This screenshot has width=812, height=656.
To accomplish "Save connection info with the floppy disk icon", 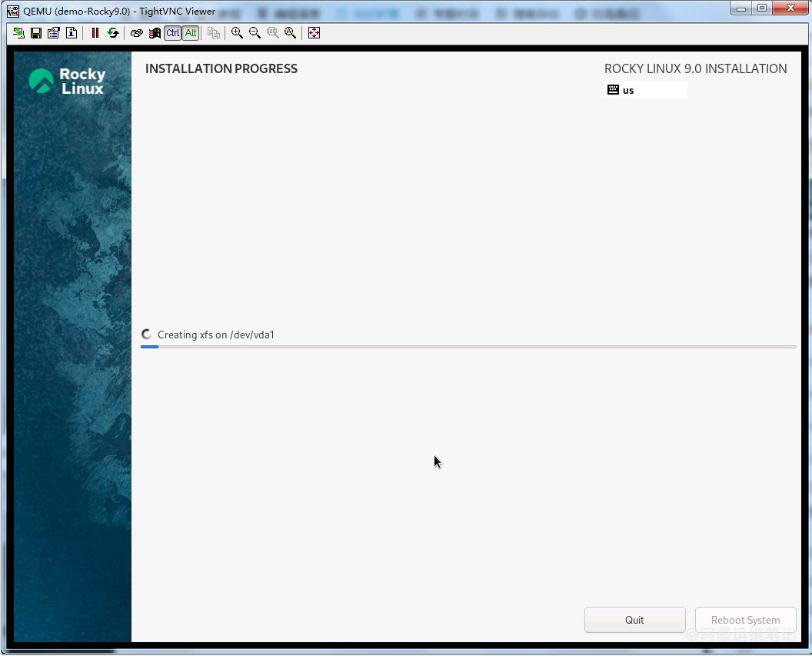I will click(x=35, y=33).
